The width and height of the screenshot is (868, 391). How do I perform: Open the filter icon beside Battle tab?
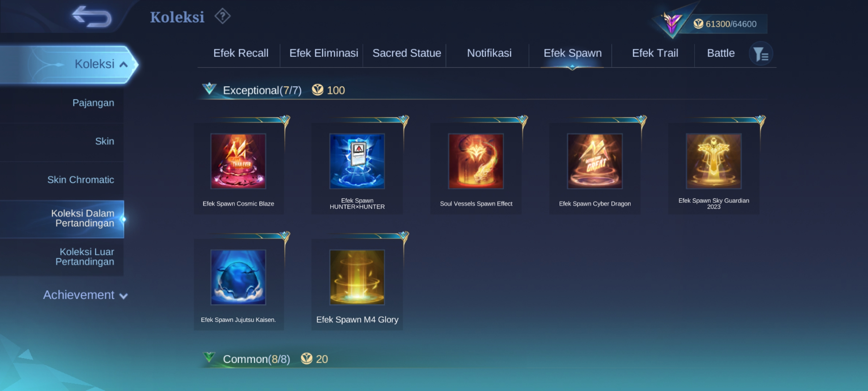click(761, 54)
